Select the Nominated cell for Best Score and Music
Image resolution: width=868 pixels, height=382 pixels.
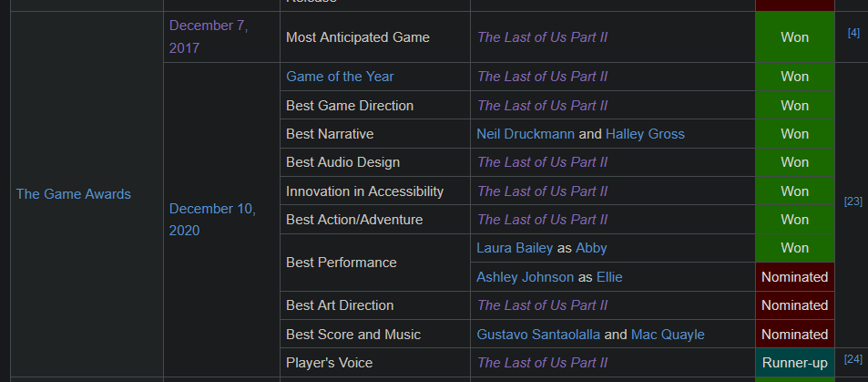point(795,335)
